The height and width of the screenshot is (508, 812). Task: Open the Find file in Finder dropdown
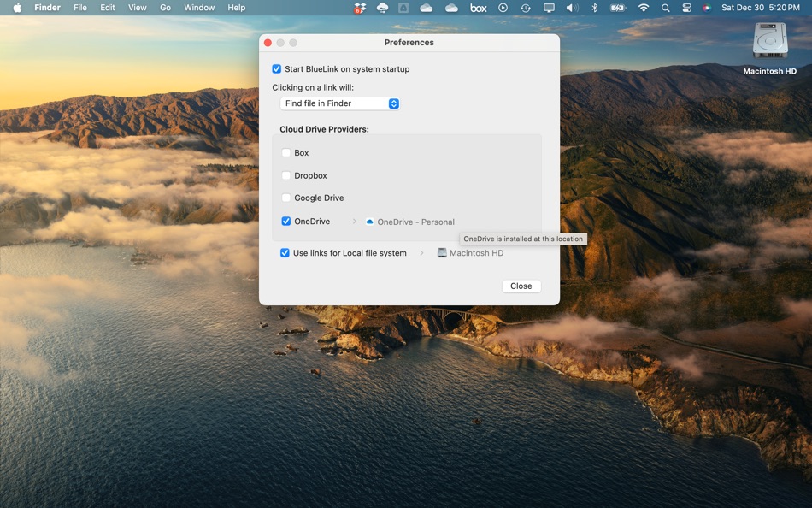point(339,103)
